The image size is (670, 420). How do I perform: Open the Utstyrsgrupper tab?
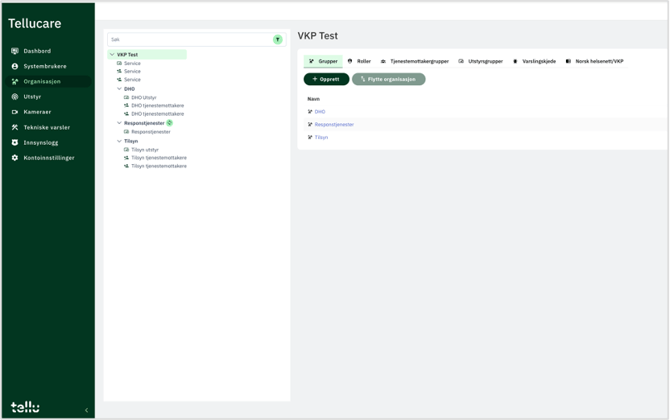(x=481, y=61)
